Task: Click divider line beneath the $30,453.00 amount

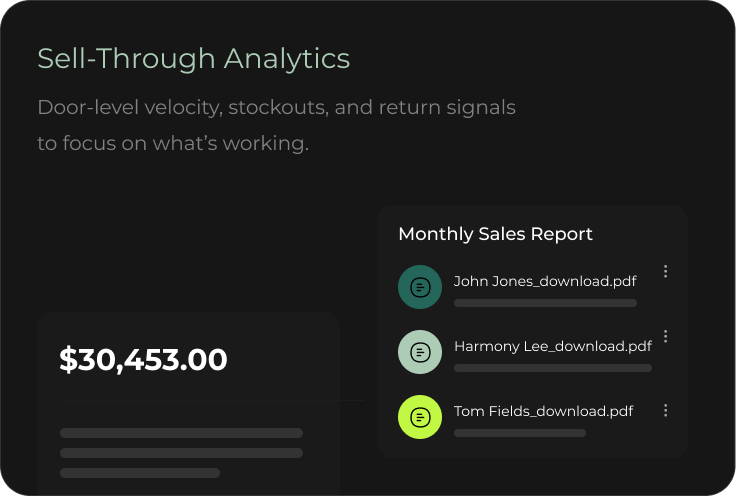Action: (200, 401)
